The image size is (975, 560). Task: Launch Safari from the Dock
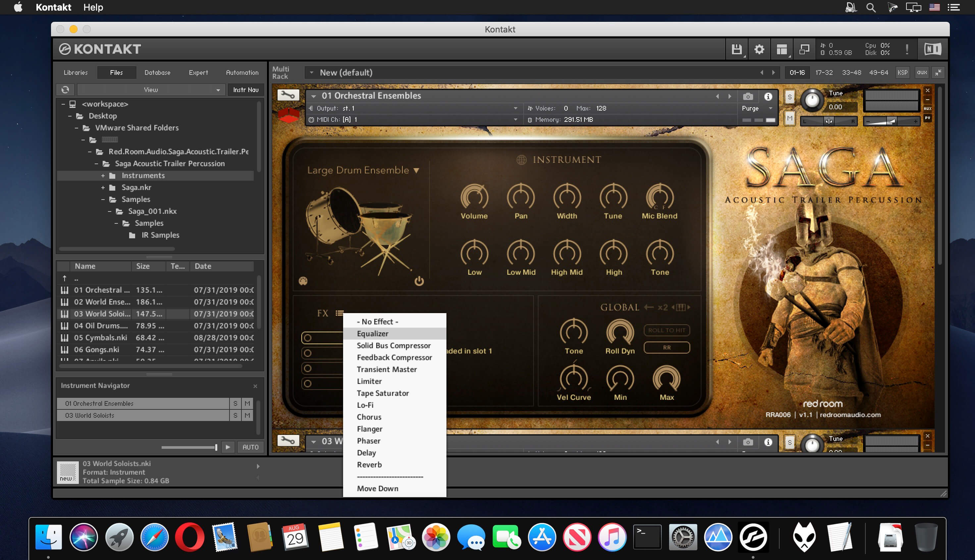[x=155, y=537]
